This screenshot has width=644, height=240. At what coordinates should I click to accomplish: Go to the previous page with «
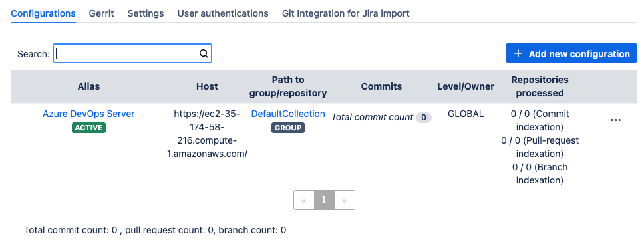coord(304,200)
